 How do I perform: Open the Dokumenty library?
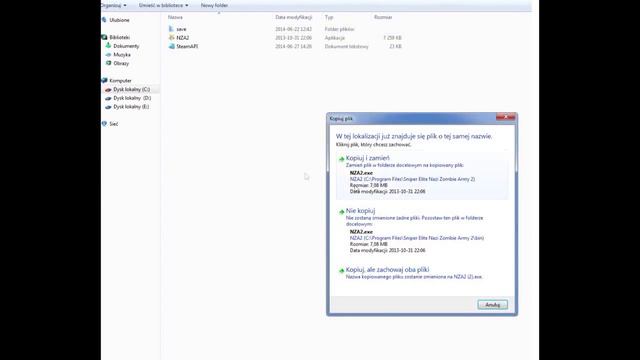coord(126,46)
